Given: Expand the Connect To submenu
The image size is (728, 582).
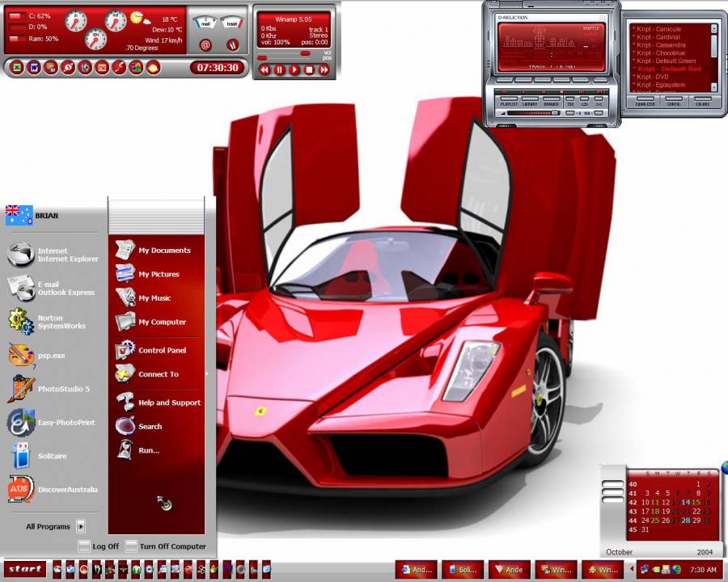Looking at the screenshot, I should [206, 374].
